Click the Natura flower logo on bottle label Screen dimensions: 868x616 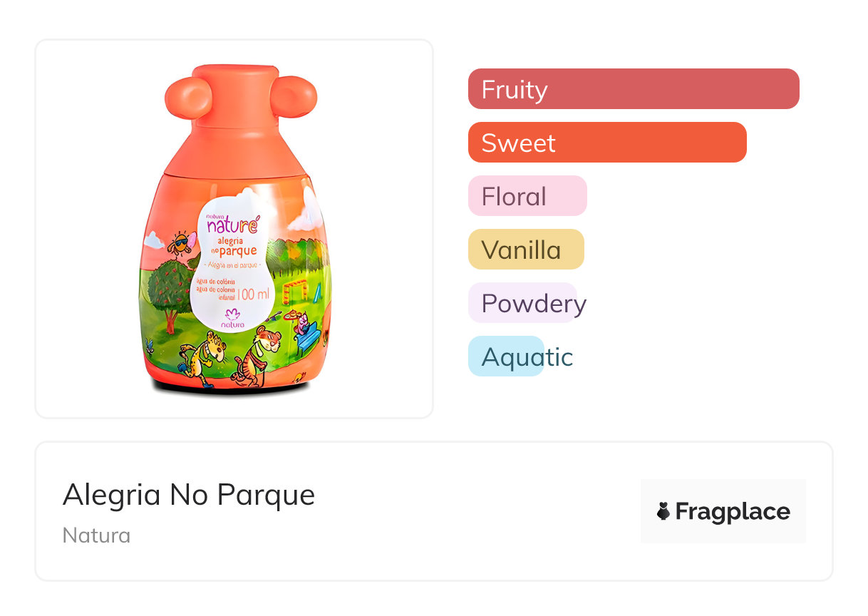click(x=232, y=314)
